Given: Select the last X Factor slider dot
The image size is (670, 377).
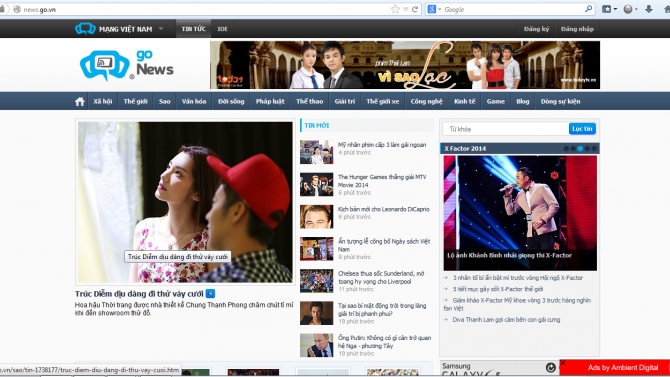Looking at the screenshot, I should [594, 148].
